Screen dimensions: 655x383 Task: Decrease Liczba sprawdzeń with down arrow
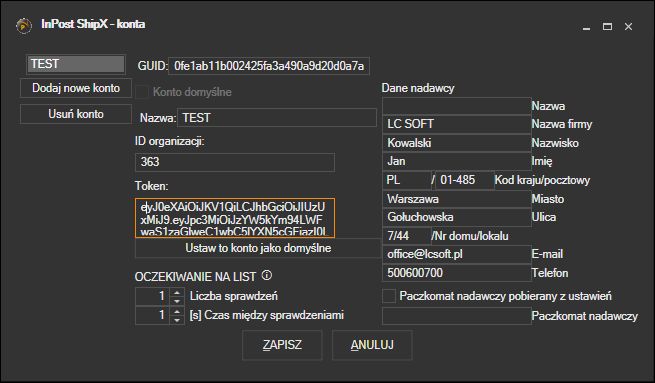(177, 301)
